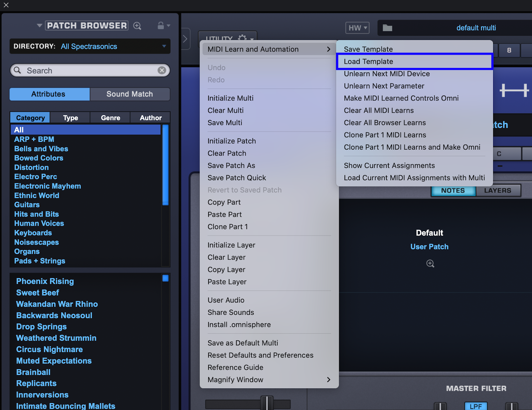Choose Reset Defaults and Preferences
This screenshot has width=532, height=410.
coord(269,355)
